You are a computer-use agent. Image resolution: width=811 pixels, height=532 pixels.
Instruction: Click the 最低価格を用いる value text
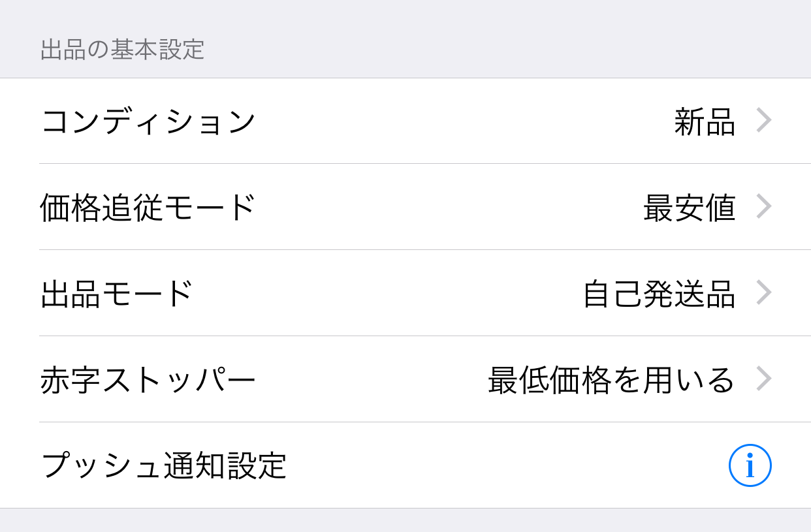612,380
